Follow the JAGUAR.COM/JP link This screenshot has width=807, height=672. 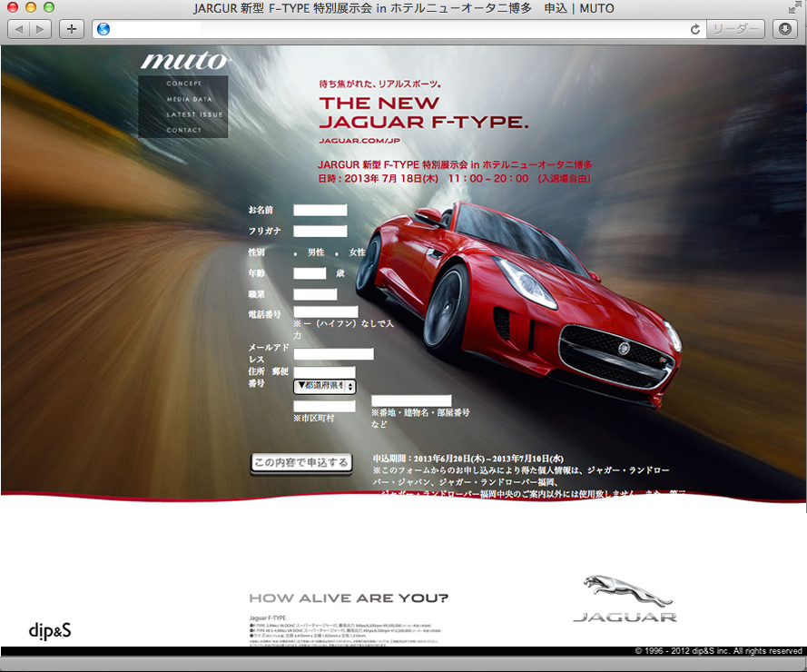[x=359, y=141]
